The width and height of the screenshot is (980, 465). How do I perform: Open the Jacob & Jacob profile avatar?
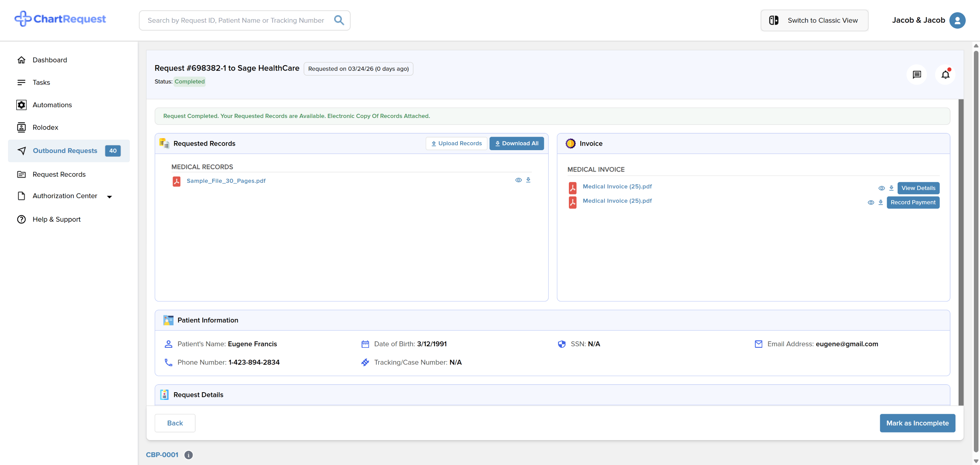click(x=957, y=20)
